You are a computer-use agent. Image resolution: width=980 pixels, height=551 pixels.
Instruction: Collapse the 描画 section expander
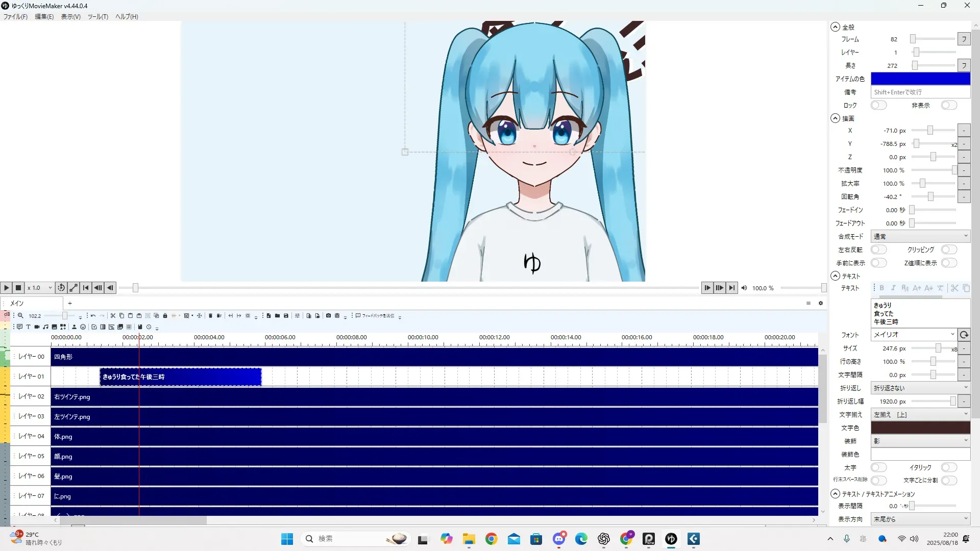(835, 118)
